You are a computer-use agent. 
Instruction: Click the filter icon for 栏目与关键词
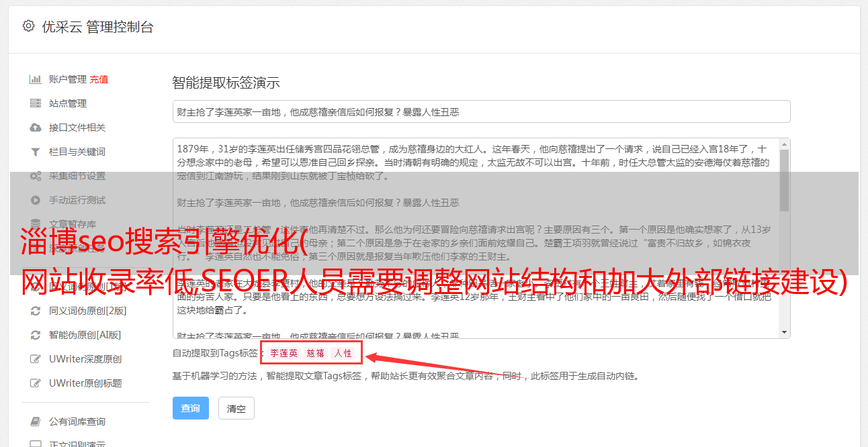(x=36, y=152)
